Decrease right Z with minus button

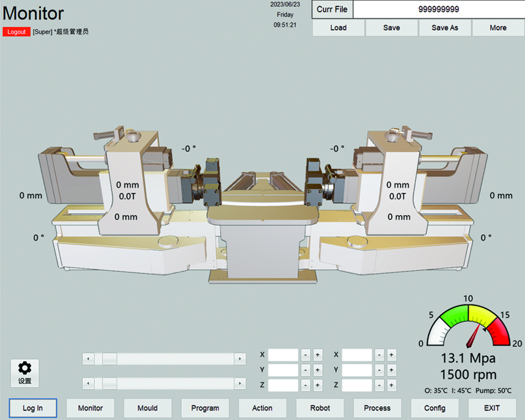point(379,385)
